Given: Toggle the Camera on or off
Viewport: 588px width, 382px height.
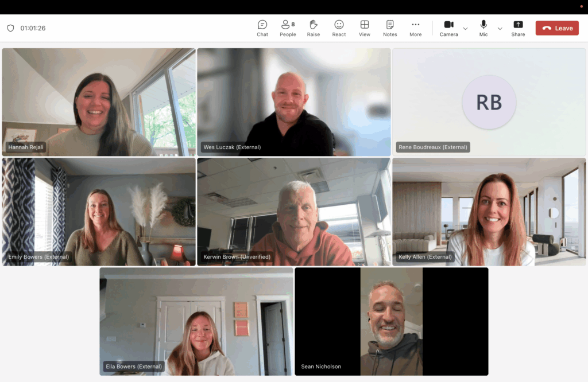Looking at the screenshot, I should (448, 28).
